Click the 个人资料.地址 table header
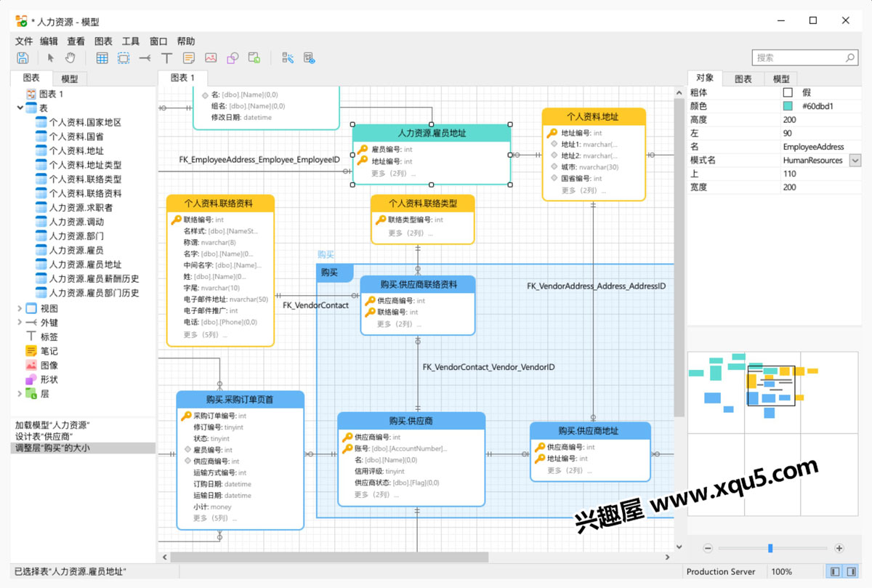This screenshot has width=872, height=588. [594, 116]
